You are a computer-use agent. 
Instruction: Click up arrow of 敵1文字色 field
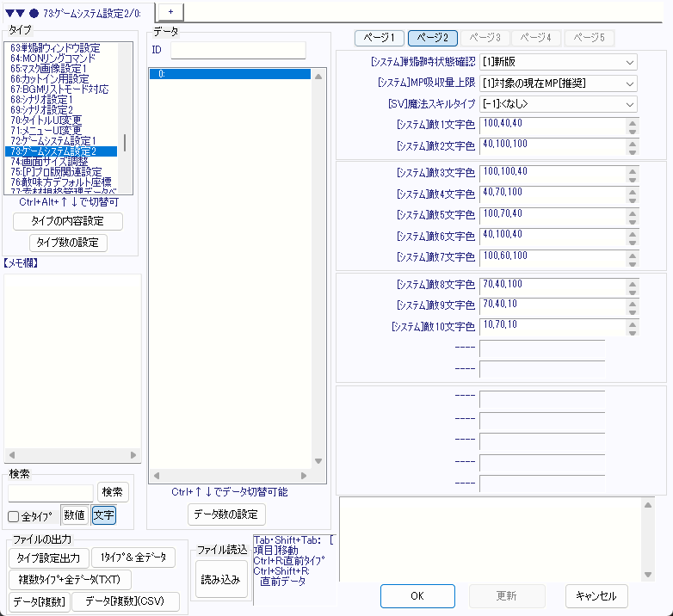pyautogui.click(x=633, y=123)
